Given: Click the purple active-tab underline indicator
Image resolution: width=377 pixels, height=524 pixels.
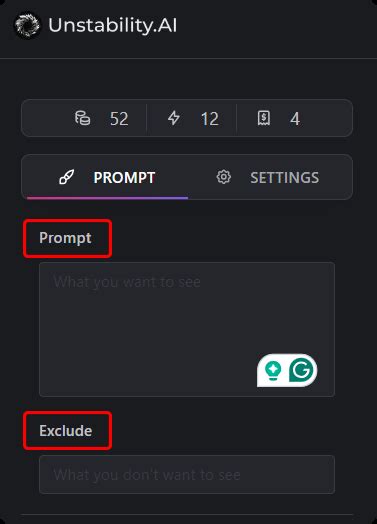Looking at the screenshot, I should pyautogui.click(x=107, y=198).
